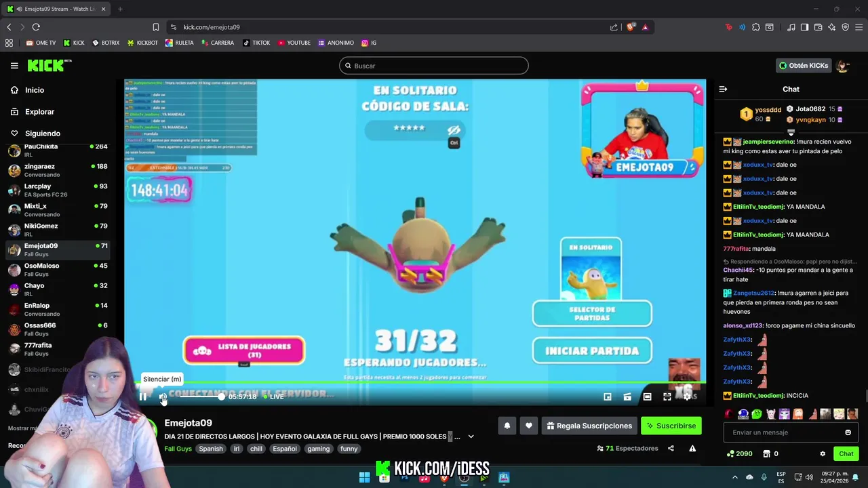Collapse the chat panel
Screen dimensions: 868x488
pos(723,89)
